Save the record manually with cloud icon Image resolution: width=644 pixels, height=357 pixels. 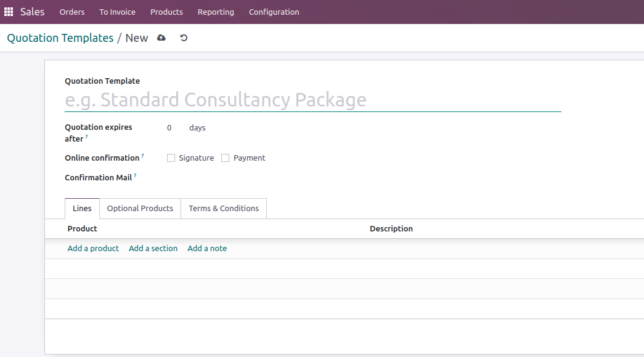tap(161, 38)
